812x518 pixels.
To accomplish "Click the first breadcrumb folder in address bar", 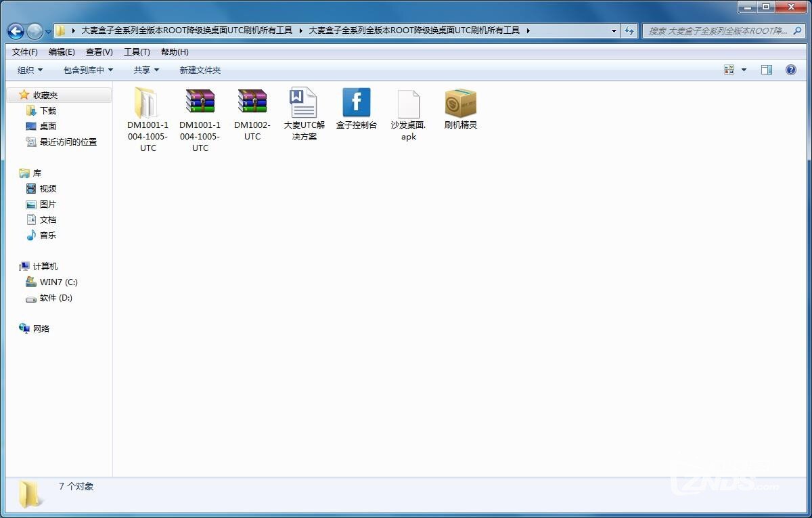I will [x=187, y=30].
